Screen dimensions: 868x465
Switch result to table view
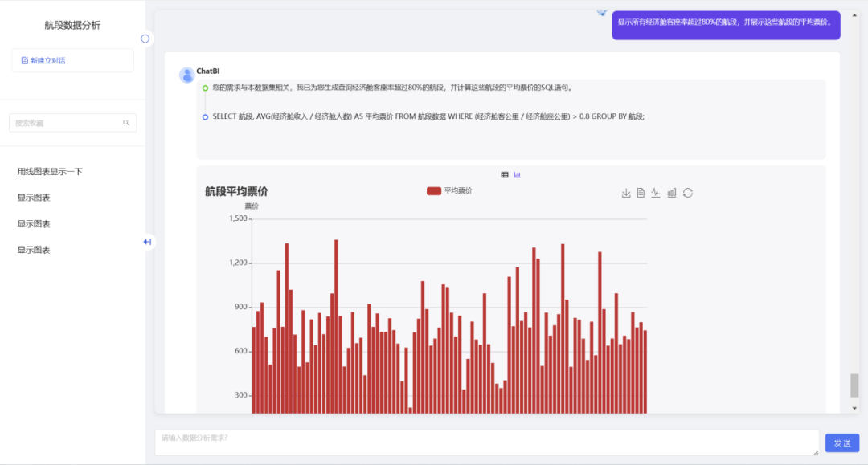click(505, 174)
